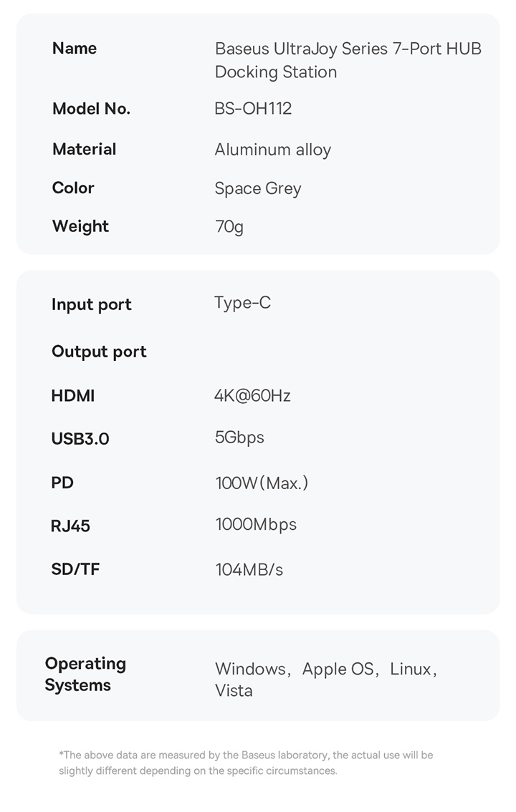
Task: Click the 104MB/s SD/TF value
Action: (249, 570)
